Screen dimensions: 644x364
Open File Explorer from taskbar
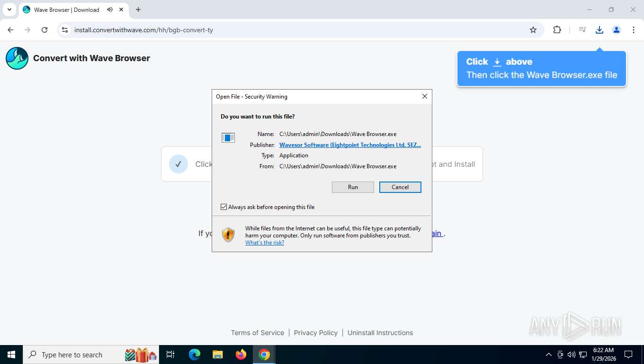217,355
